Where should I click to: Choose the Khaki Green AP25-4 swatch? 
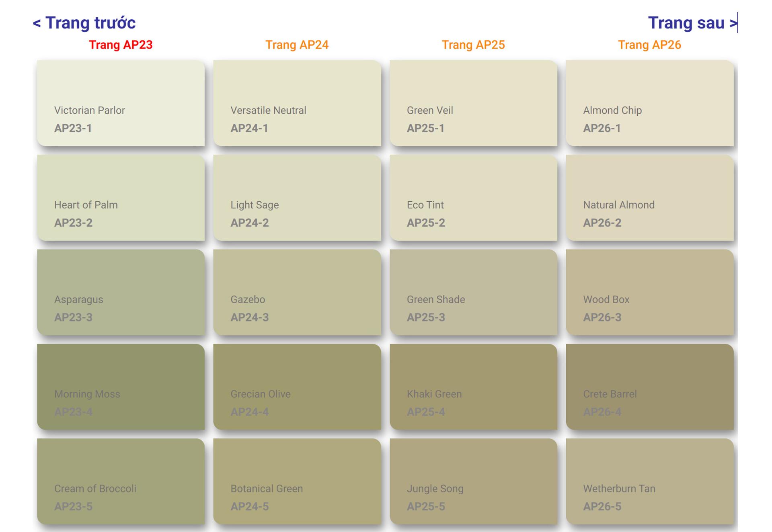(473, 387)
